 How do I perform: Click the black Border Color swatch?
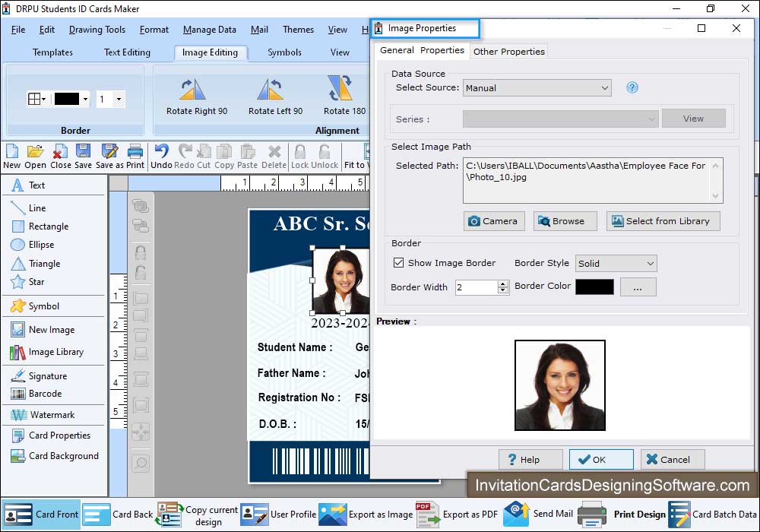point(594,287)
